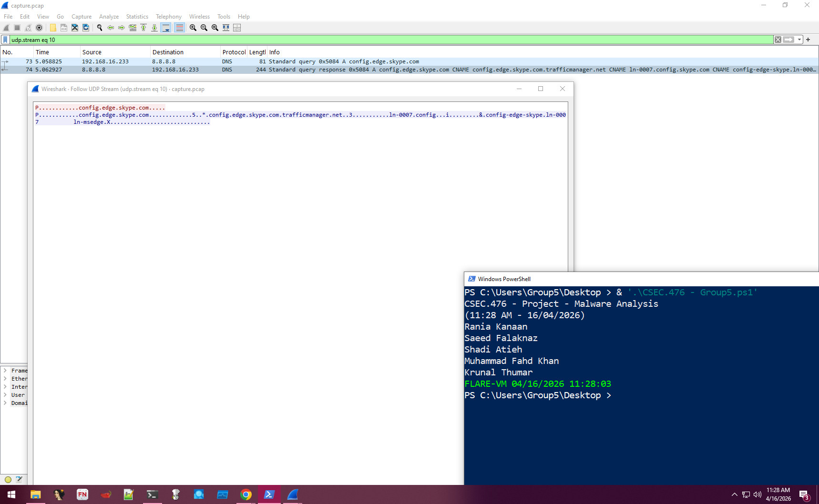Open the Statistics menu

[137, 17]
